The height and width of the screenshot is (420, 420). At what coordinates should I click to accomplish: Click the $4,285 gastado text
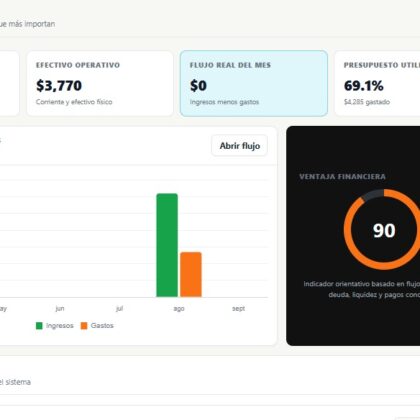tap(367, 102)
